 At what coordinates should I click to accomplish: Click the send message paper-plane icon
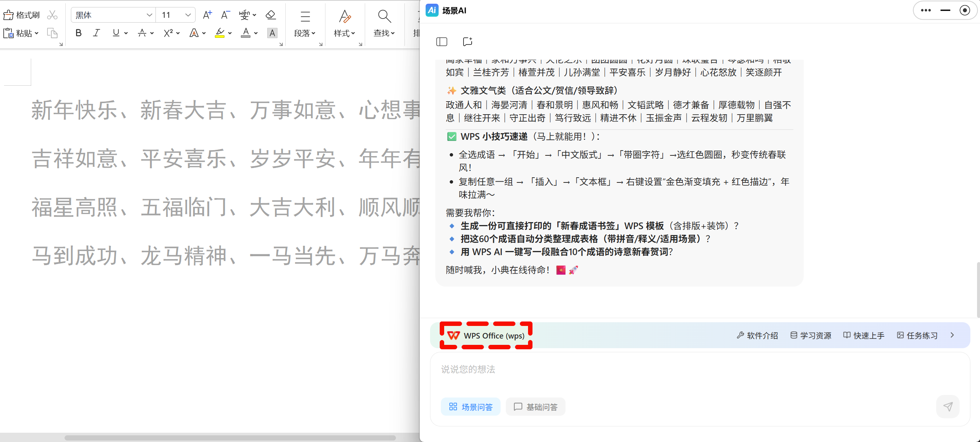[x=947, y=407]
